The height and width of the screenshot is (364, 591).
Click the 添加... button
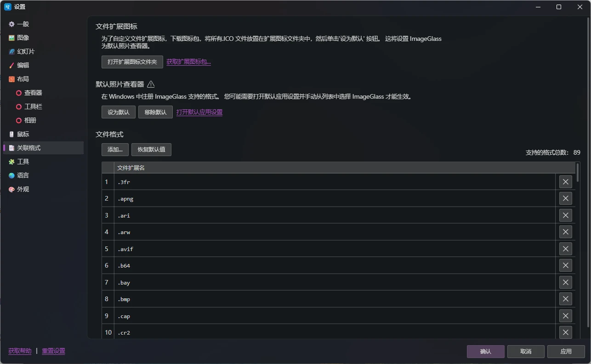[x=115, y=149]
